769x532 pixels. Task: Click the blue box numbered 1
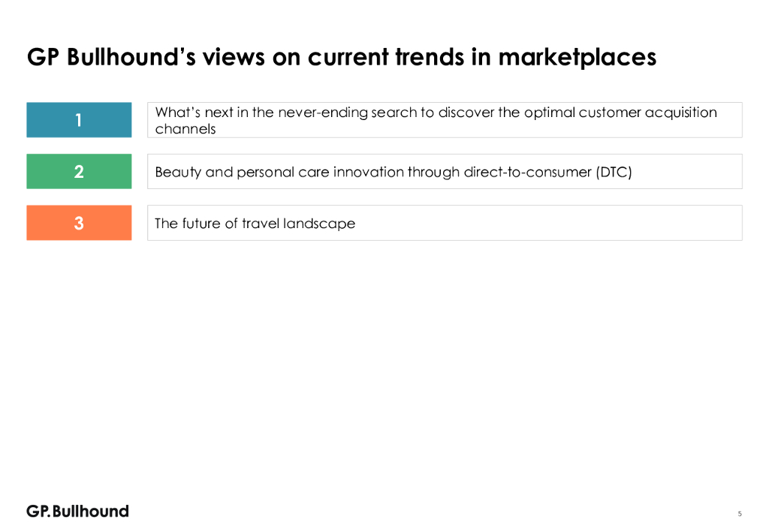[79, 120]
